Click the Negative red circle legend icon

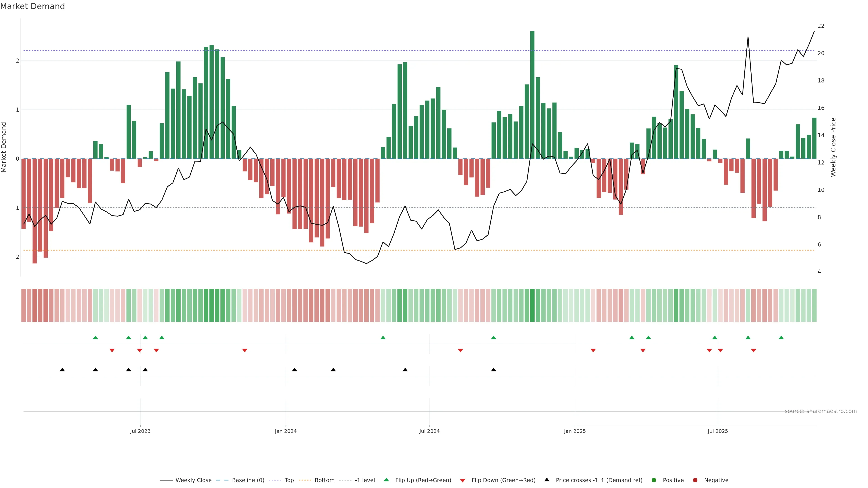pos(695,480)
